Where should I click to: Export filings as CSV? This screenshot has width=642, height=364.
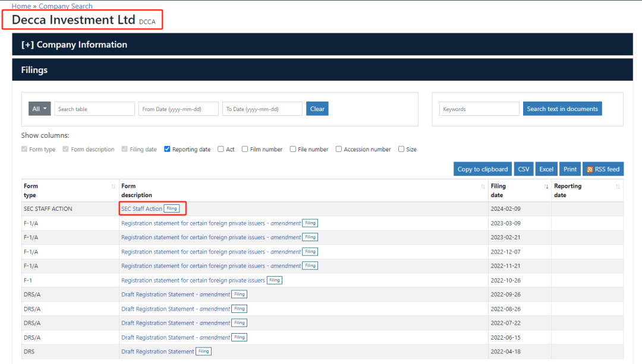pos(524,169)
